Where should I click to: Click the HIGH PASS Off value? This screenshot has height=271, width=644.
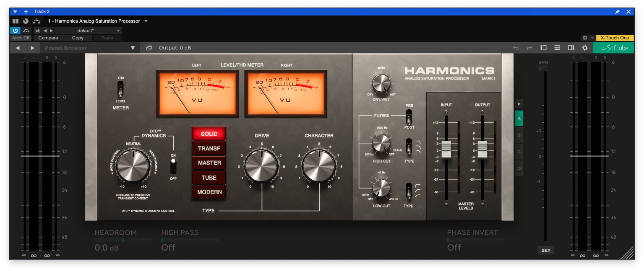tap(168, 248)
